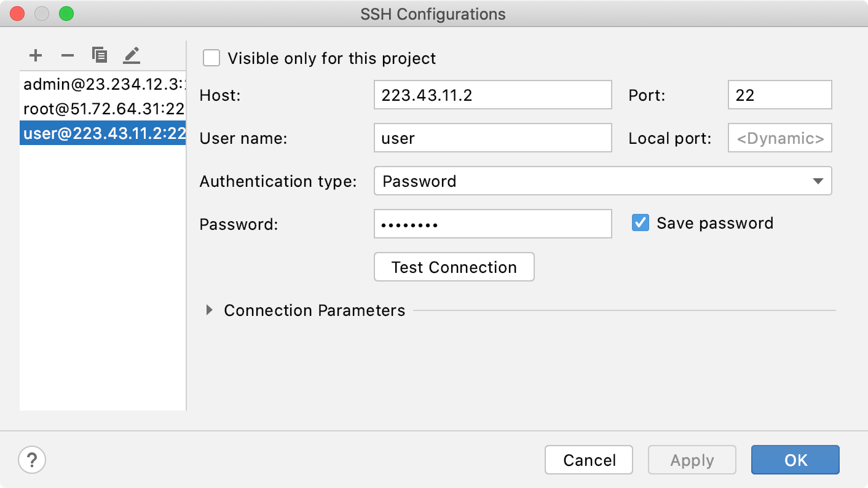Remove the selected SSH configuration
The width and height of the screenshot is (868, 488).
coord(67,55)
